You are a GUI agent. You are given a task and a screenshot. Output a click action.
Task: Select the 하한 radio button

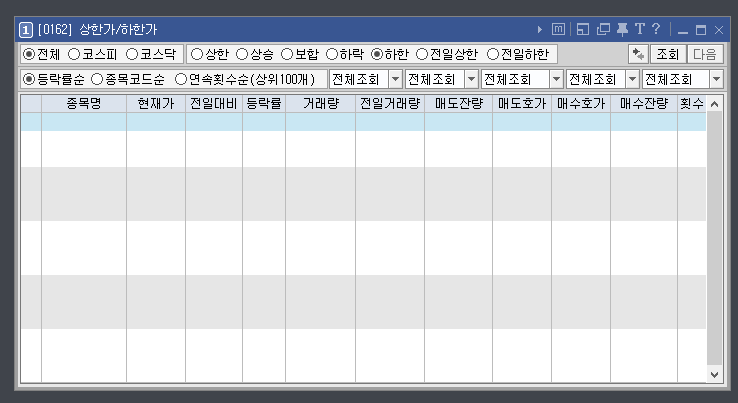[377, 54]
